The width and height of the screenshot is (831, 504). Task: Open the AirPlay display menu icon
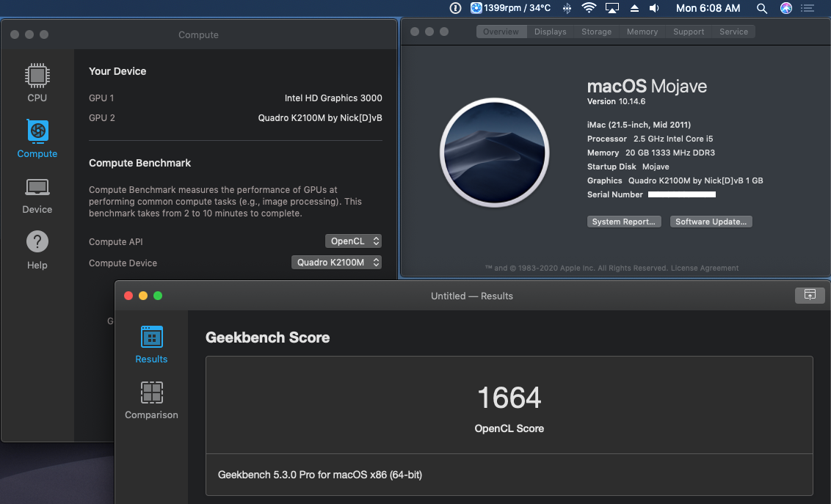(x=612, y=8)
